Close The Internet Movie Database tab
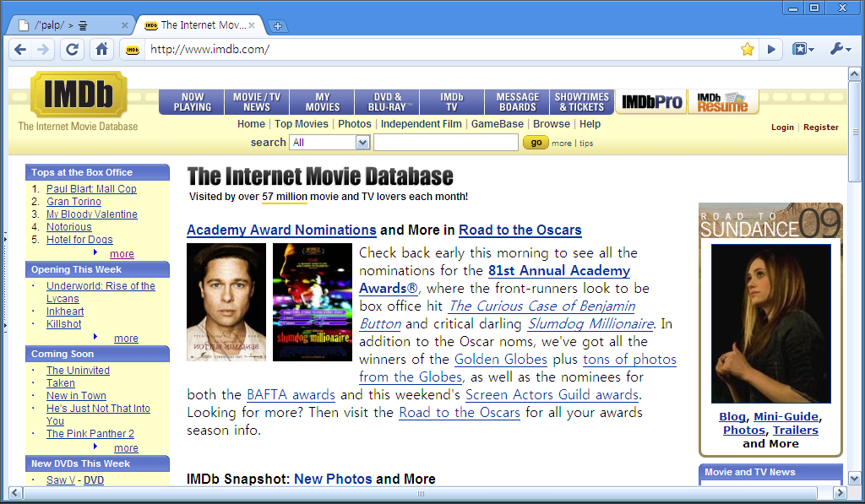 252,25
